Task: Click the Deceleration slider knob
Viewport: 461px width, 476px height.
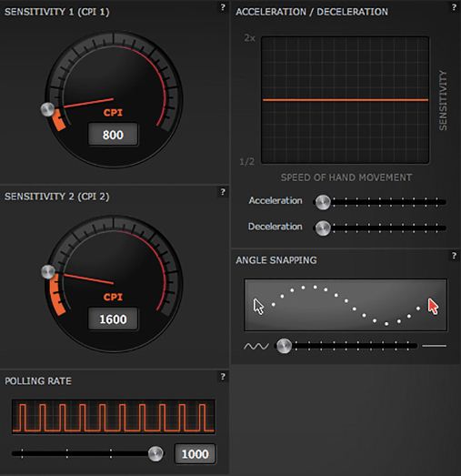Action: [x=323, y=228]
